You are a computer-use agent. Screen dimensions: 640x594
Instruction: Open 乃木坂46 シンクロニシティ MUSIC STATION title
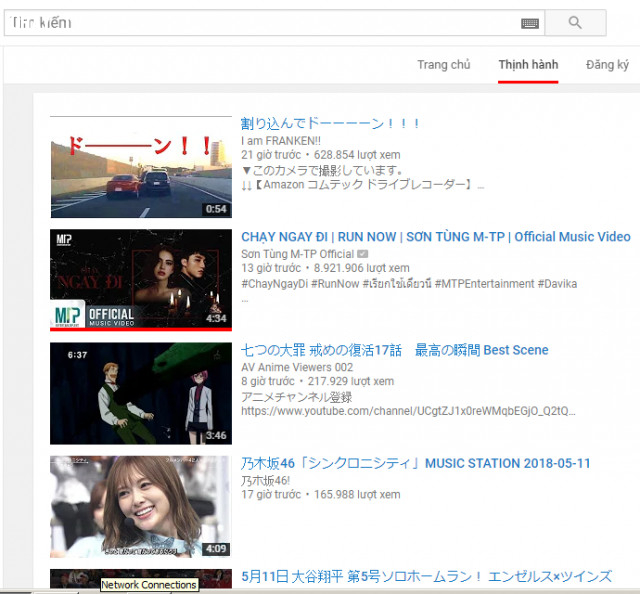415,463
